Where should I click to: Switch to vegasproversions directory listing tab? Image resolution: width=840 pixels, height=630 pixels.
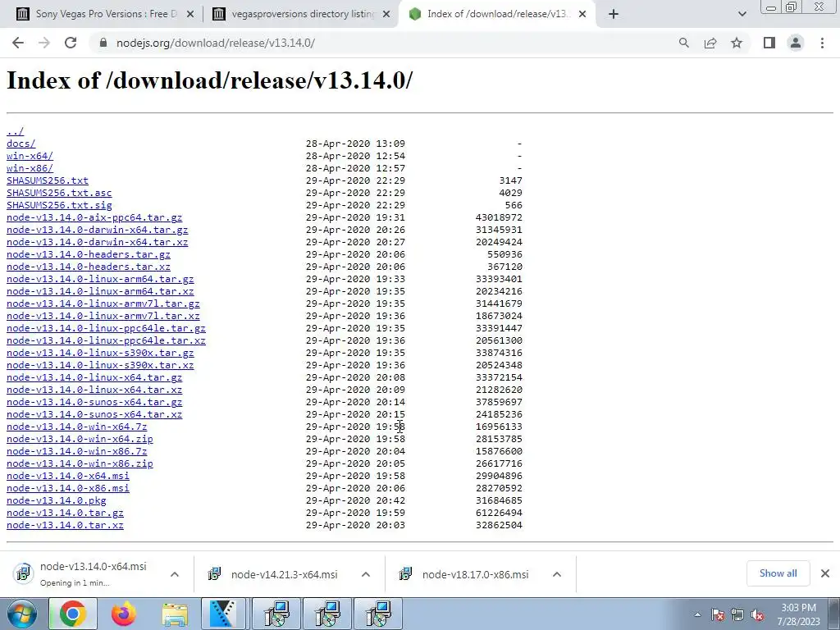point(300,15)
